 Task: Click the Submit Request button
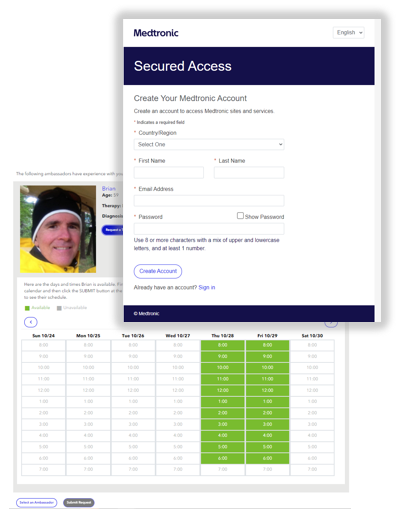79,502
